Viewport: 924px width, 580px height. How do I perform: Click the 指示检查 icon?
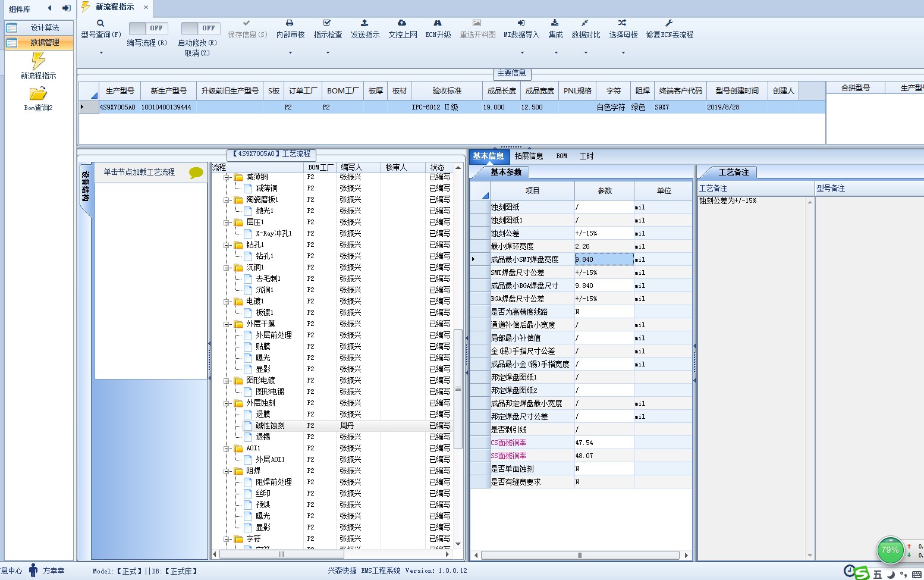[x=327, y=23]
